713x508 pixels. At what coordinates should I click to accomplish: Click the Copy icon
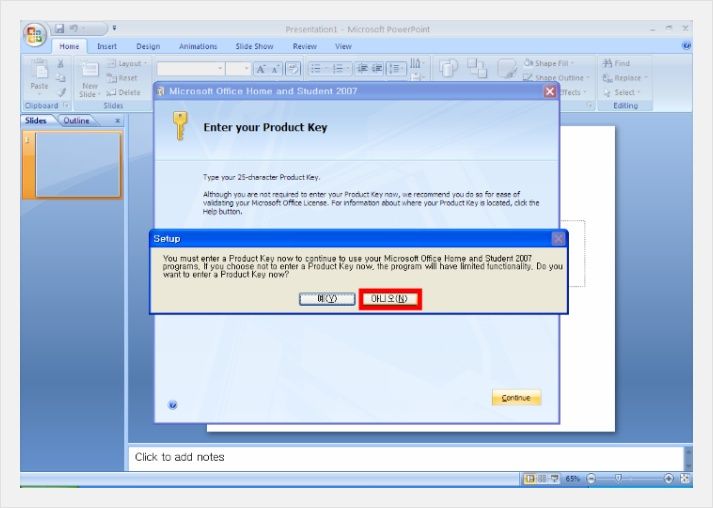tap(60, 78)
